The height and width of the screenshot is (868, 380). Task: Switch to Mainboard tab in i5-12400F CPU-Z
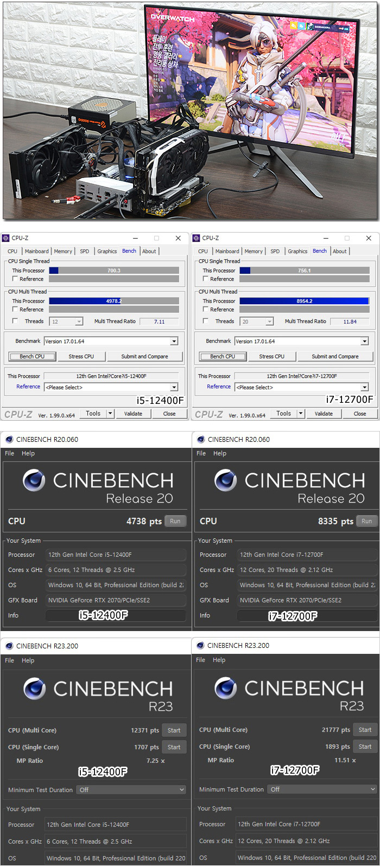pyautogui.click(x=36, y=251)
